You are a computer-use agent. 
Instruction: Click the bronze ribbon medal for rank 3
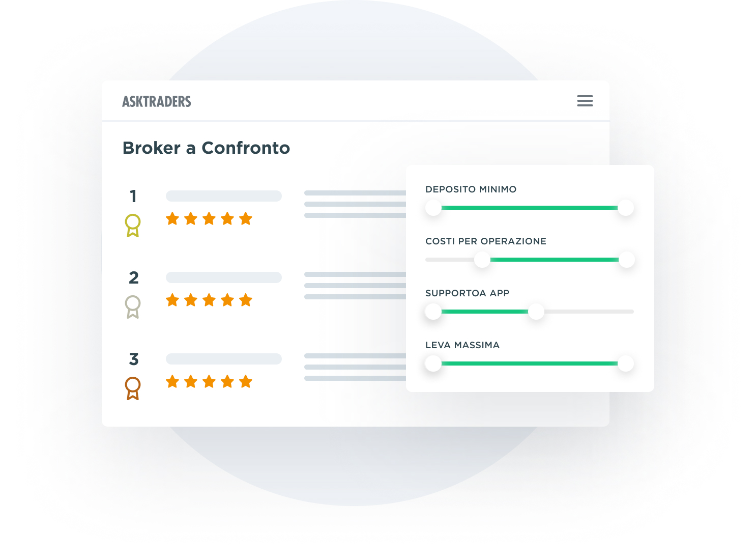133,387
